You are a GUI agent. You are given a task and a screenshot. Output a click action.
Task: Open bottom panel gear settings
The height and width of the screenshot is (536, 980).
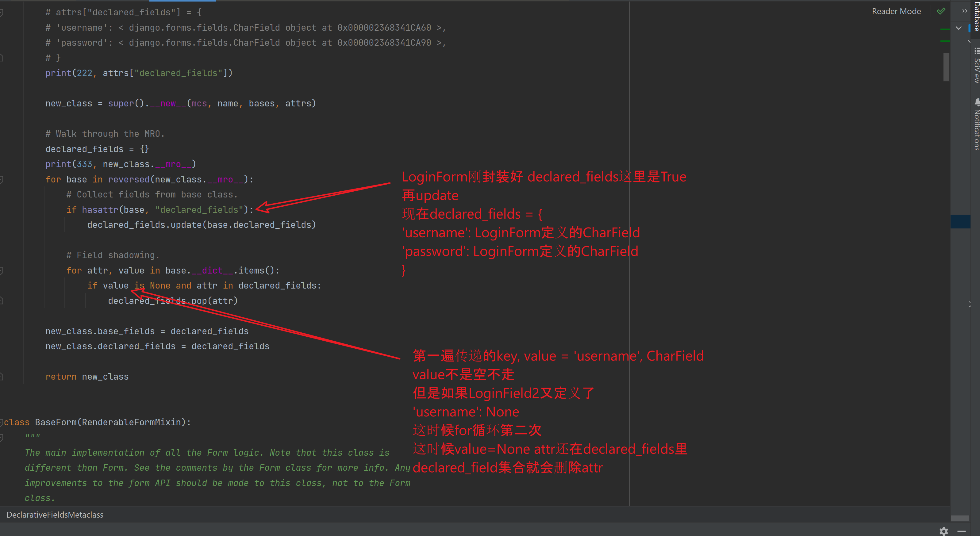point(943,531)
